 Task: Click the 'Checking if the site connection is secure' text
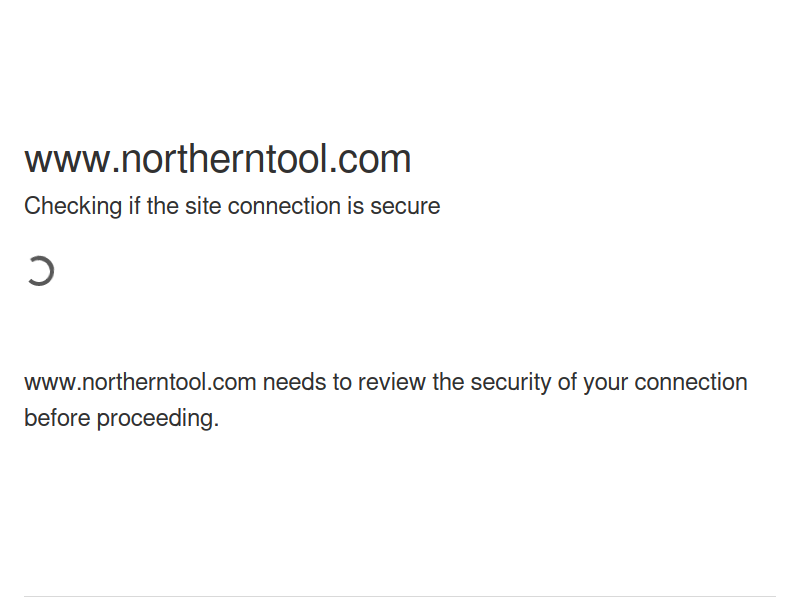(x=232, y=206)
